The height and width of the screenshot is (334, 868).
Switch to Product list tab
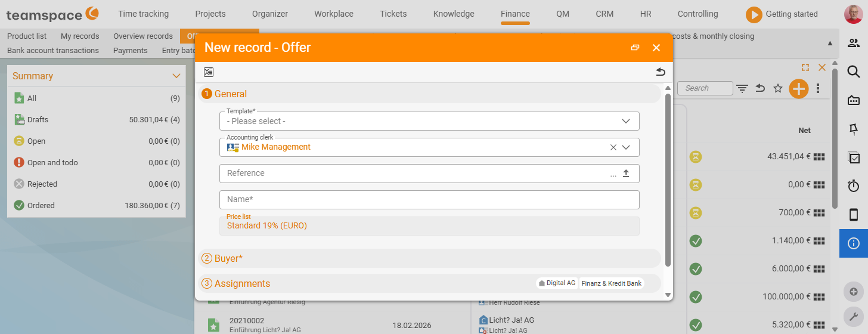pos(27,36)
